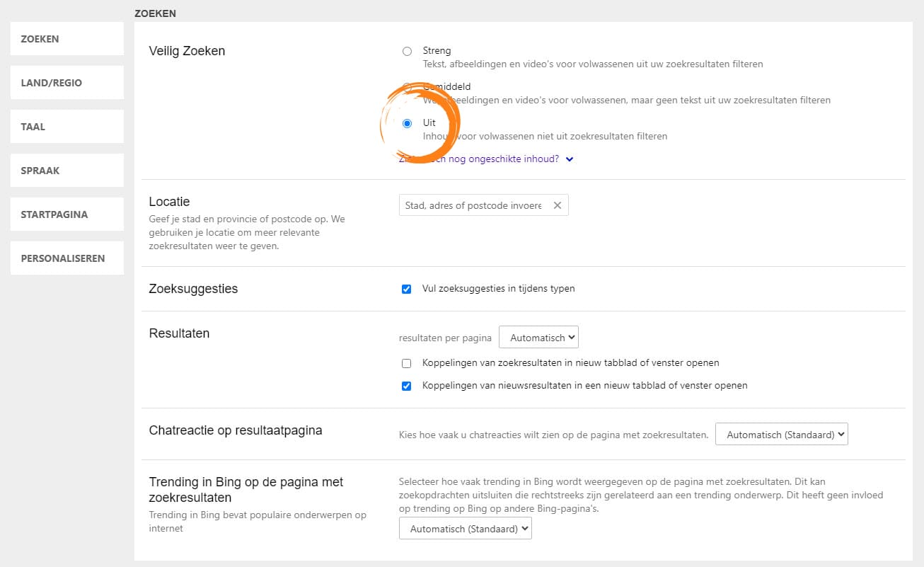Viewport: 924px width, 567px height.
Task: Open the PERSONALISEREN settings section
Action: point(67,258)
